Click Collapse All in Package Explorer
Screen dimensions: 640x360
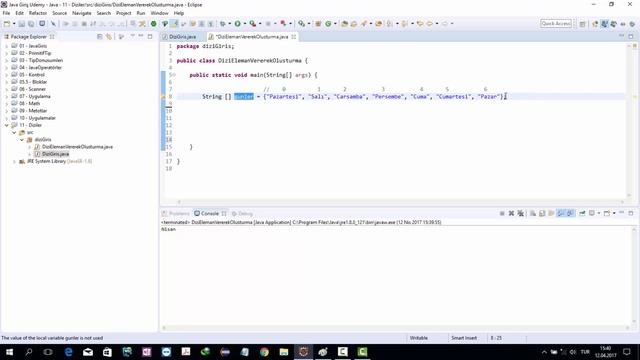(100, 37)
